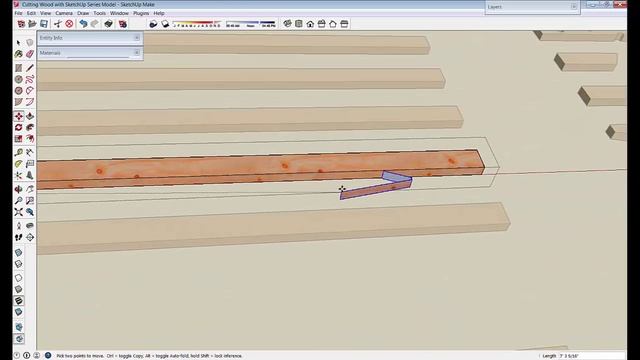Pick the Tape Measure tool

[x=18, y=153]
